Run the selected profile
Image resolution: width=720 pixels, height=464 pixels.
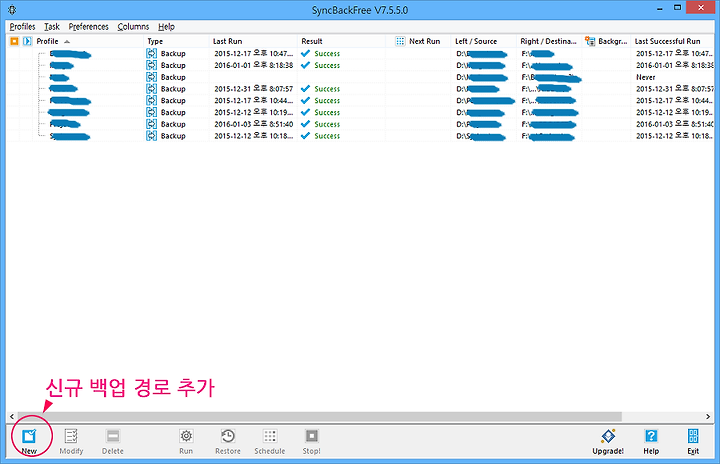click(186, 441)
